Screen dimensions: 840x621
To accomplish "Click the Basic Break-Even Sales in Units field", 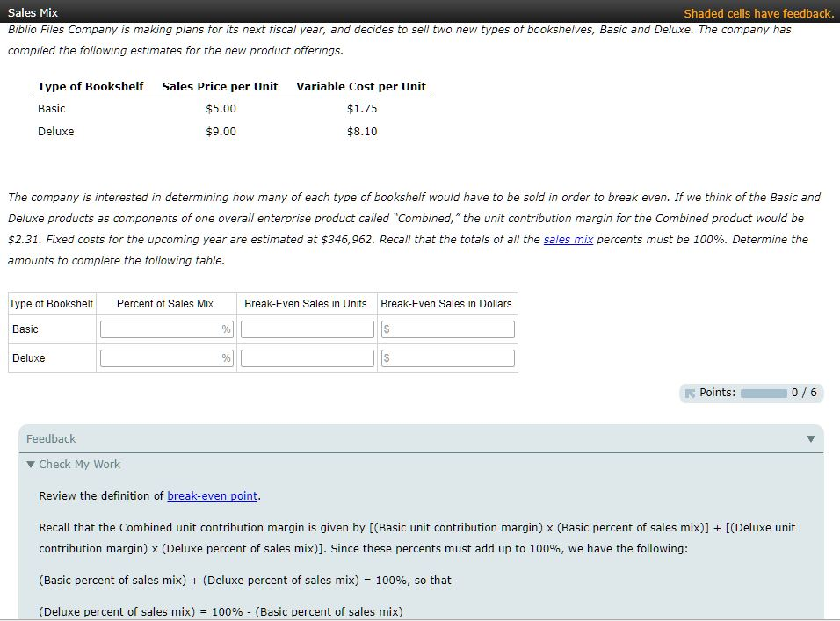I will [307, 329].
